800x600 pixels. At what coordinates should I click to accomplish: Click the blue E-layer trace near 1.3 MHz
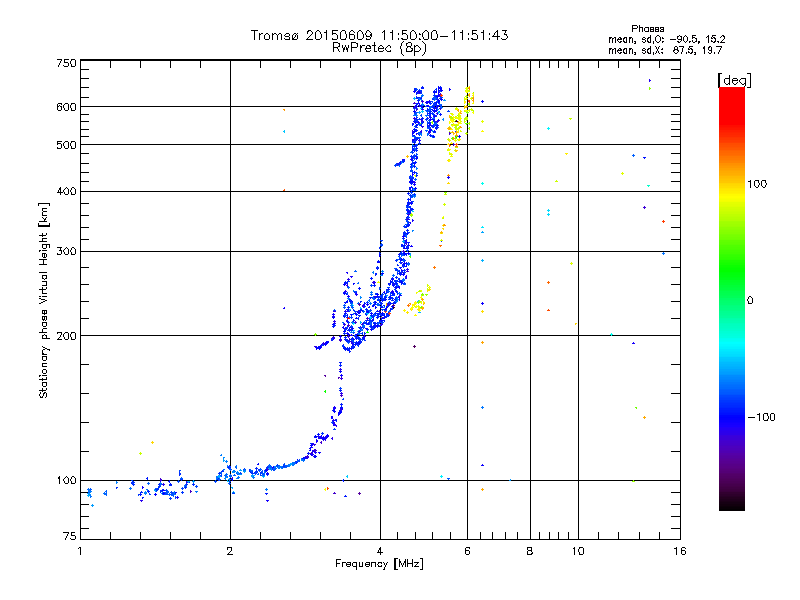[166, 490]
